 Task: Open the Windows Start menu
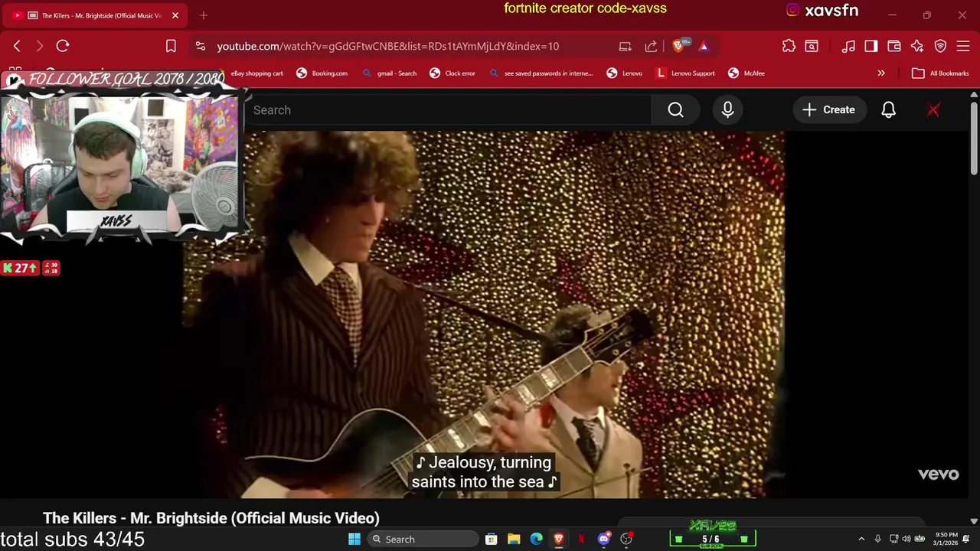point(354,540)
